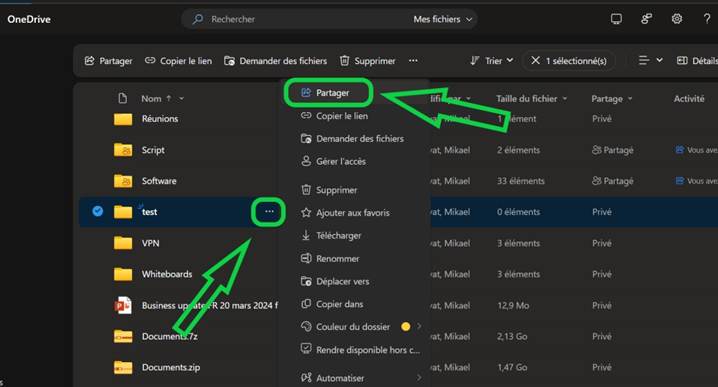Viewport: 718px width, 387px height.
Task: Click the three-dots button on the test row
Action: 269,212
